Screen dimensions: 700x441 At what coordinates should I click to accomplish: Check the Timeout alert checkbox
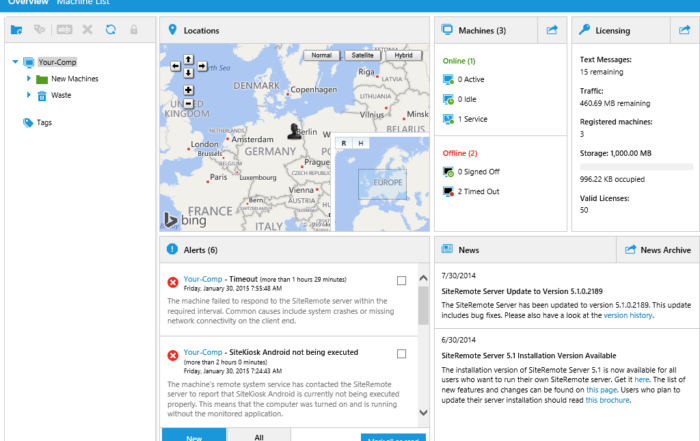(401, 280)
